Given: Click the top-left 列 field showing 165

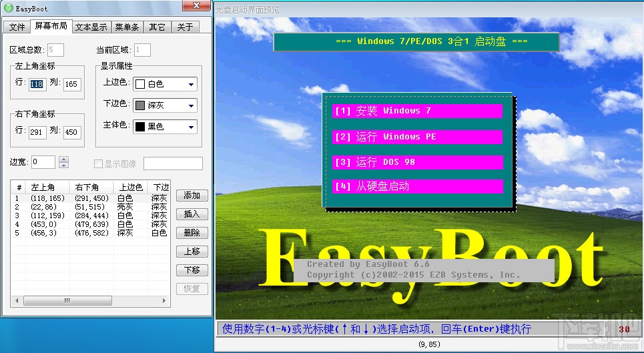Looking at the screenshot, I should click(x=72, y=84).
